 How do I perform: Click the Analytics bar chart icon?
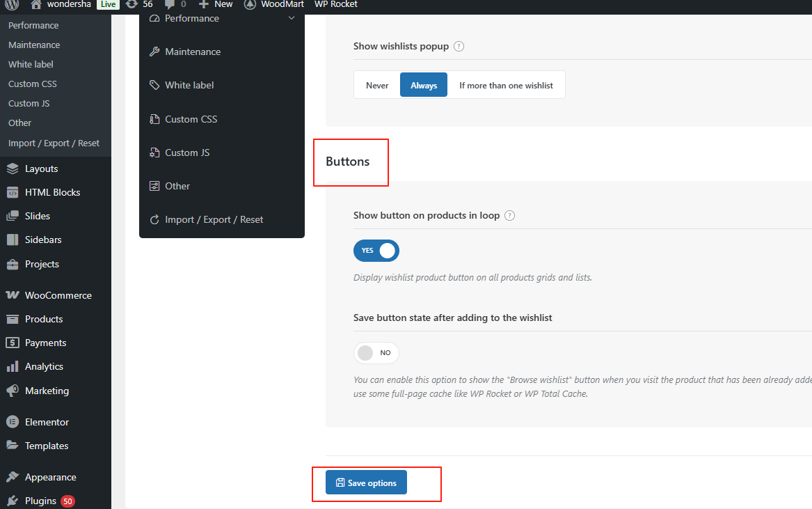tap(12, 366)
